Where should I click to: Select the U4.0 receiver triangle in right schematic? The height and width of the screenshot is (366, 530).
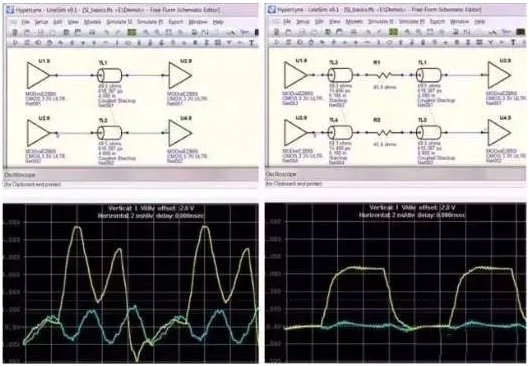[x=499, y=132]
